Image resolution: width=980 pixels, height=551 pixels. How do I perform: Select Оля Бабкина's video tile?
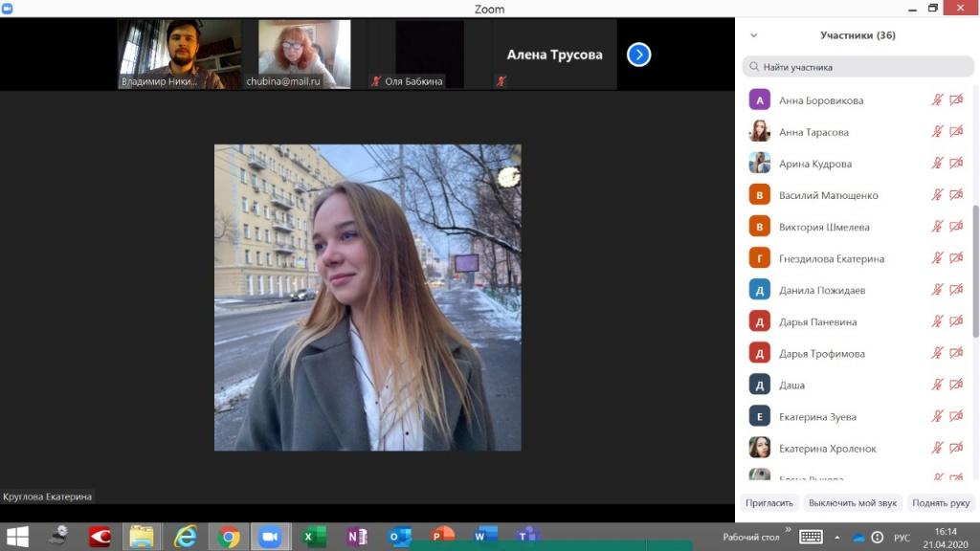click(430, 55)
